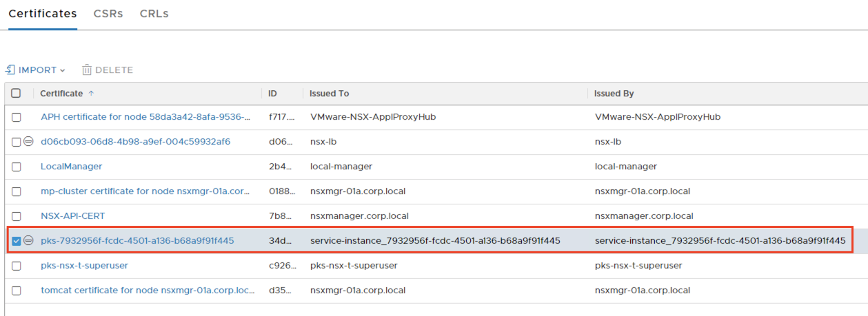This screenshot has height=316, width=868.
Task: Expand the Import dropdown chevron
Action: coord(63,70)
